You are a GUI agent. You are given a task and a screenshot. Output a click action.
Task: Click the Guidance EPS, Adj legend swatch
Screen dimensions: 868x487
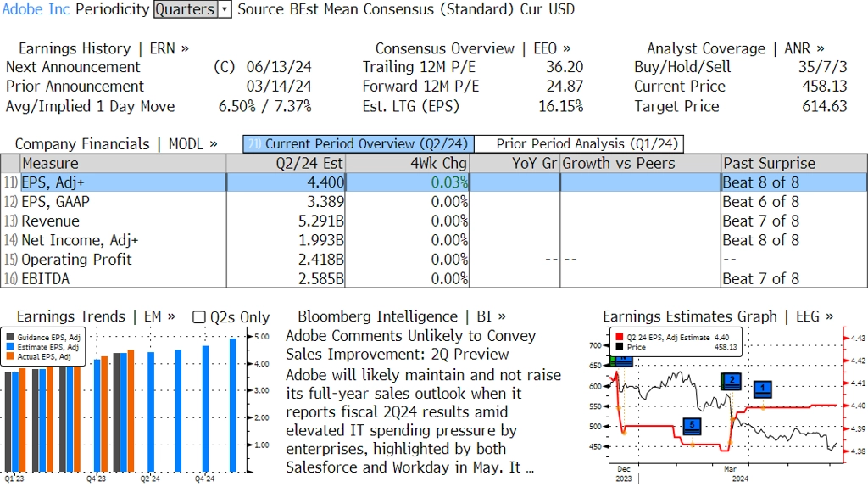[x=10, y=337]
